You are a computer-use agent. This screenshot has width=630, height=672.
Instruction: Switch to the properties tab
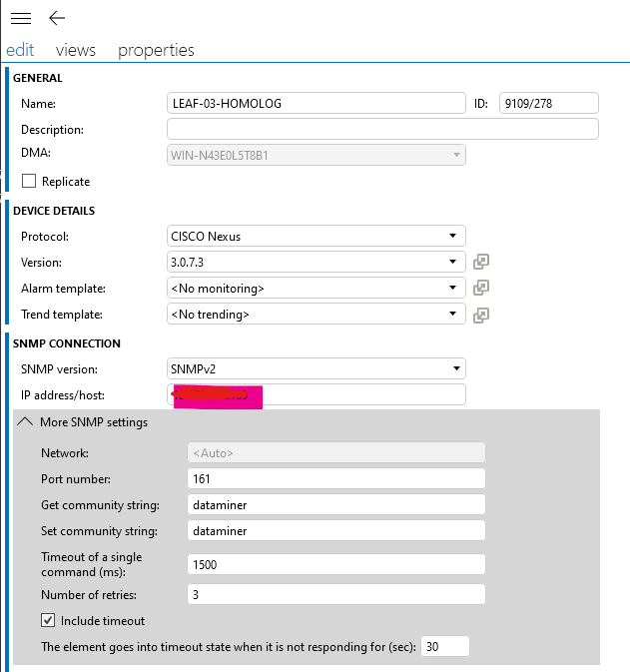click(x=156, y=50)
